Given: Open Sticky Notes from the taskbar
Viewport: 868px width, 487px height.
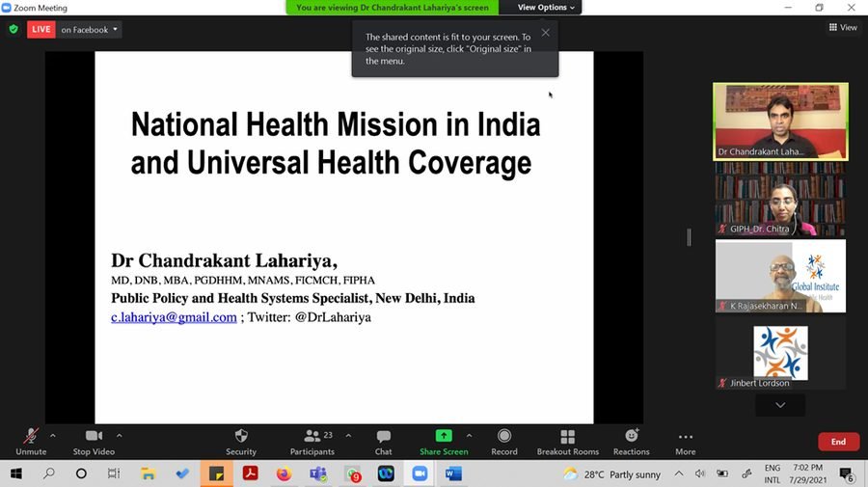Looking at the screenshot, I should 216,473.
